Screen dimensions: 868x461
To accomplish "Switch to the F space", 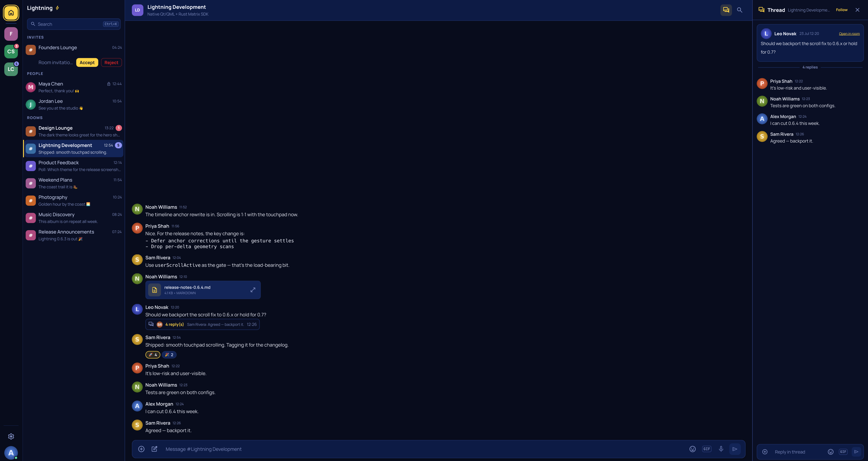I will (11, 34).
